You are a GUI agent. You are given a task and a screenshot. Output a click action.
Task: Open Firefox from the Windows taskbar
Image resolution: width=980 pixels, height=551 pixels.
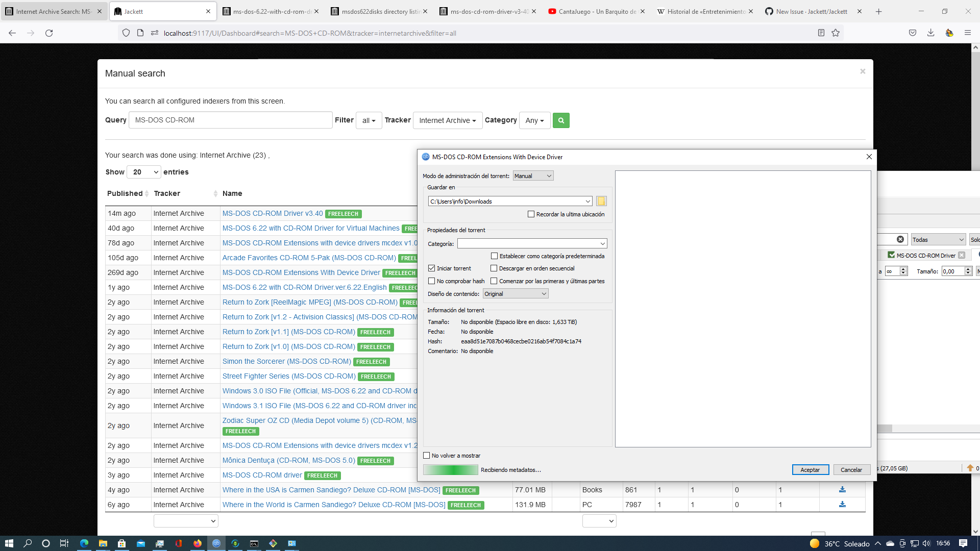tap(198, 543)
